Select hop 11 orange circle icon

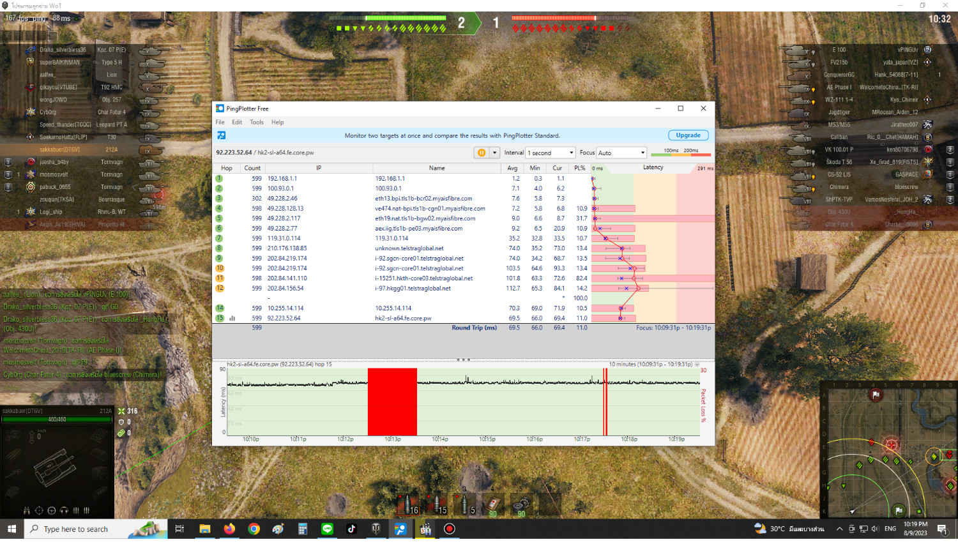220,278
